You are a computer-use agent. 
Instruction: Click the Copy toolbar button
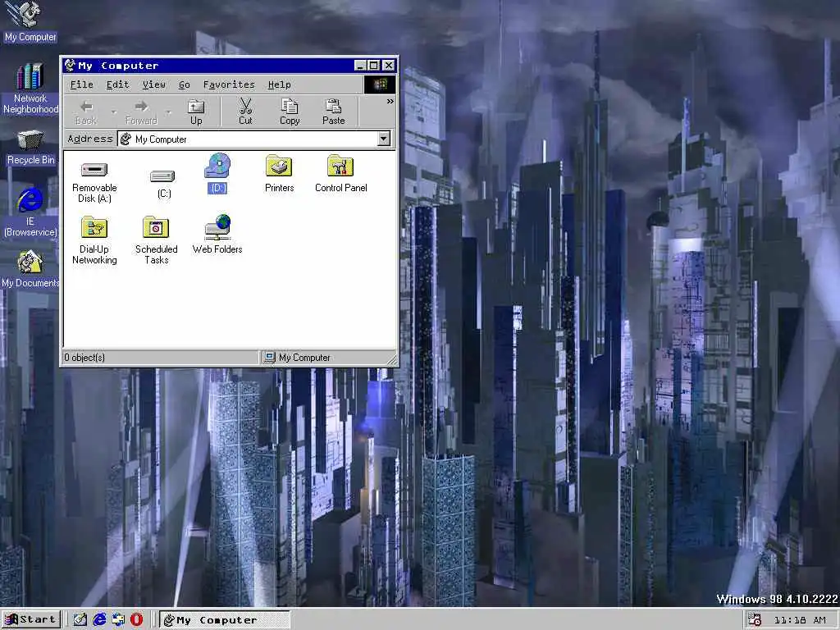pos(290,112)
